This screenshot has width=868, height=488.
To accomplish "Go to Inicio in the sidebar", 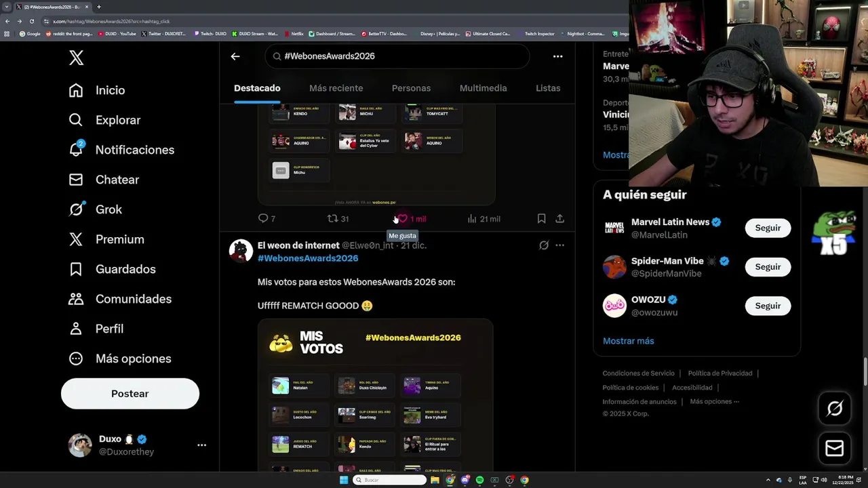I will 96,90.
